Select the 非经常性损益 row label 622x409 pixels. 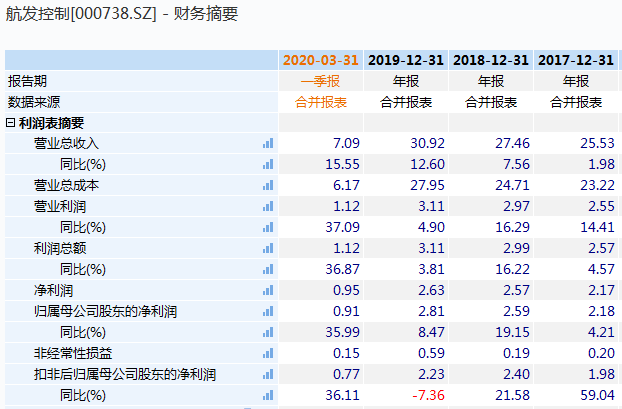(73, 353)
